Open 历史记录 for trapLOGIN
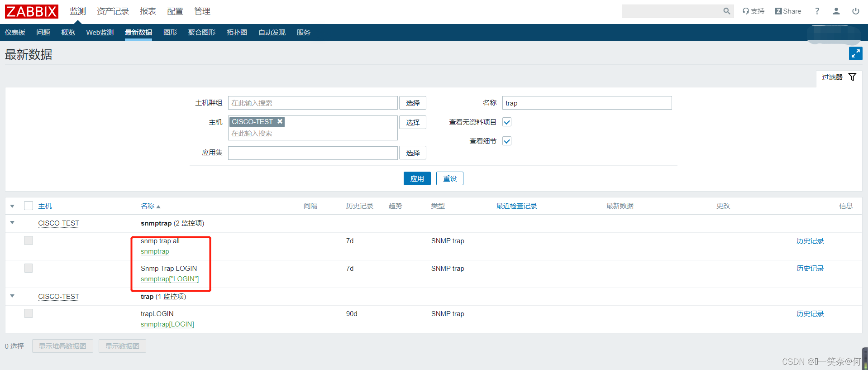 [810, 314]
